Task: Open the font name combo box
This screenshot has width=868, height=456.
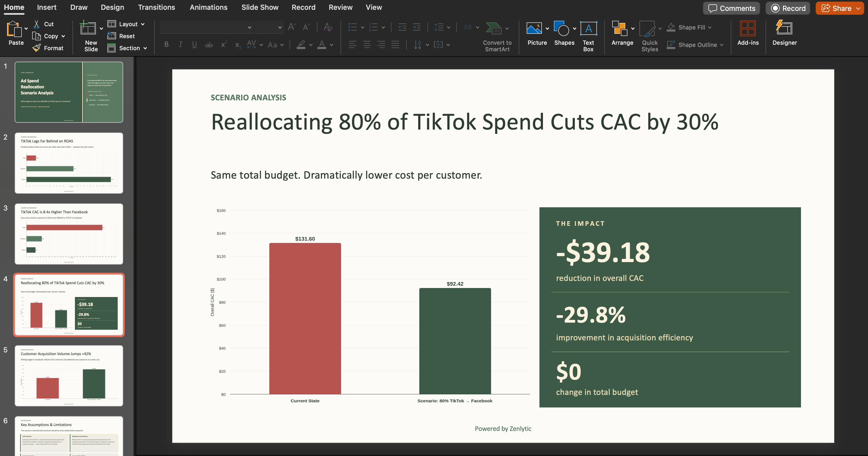Action: [207, 27]
